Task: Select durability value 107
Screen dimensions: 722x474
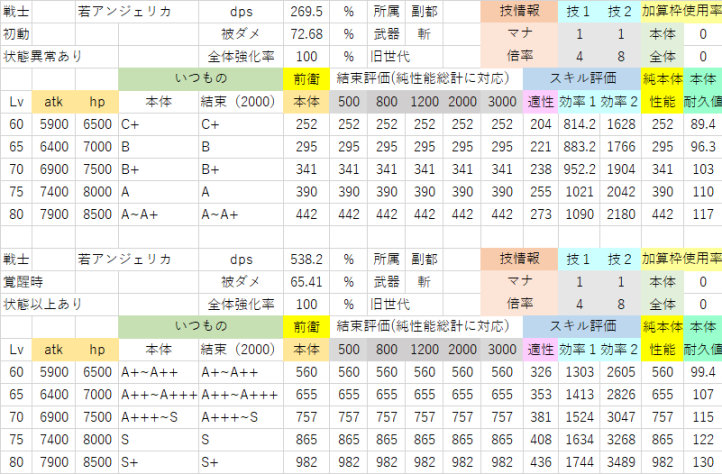Action: pos(703,395)
